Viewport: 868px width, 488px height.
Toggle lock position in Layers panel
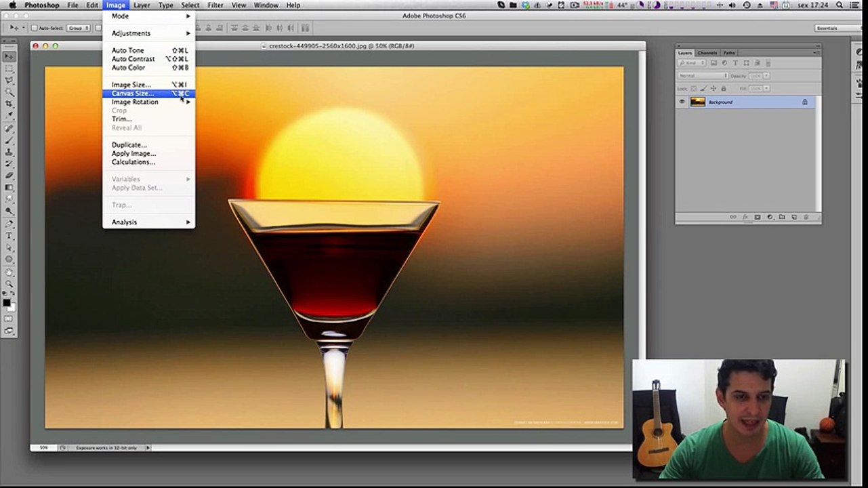point(714,89)
